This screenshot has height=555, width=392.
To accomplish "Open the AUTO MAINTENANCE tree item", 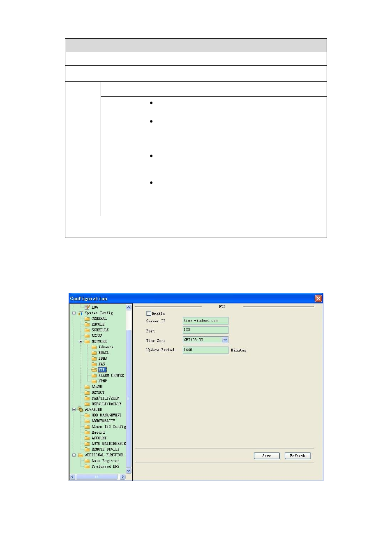I will 108,444.
